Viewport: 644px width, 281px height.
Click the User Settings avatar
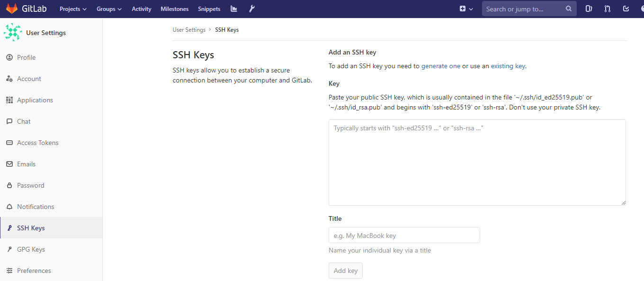[12, 33]
